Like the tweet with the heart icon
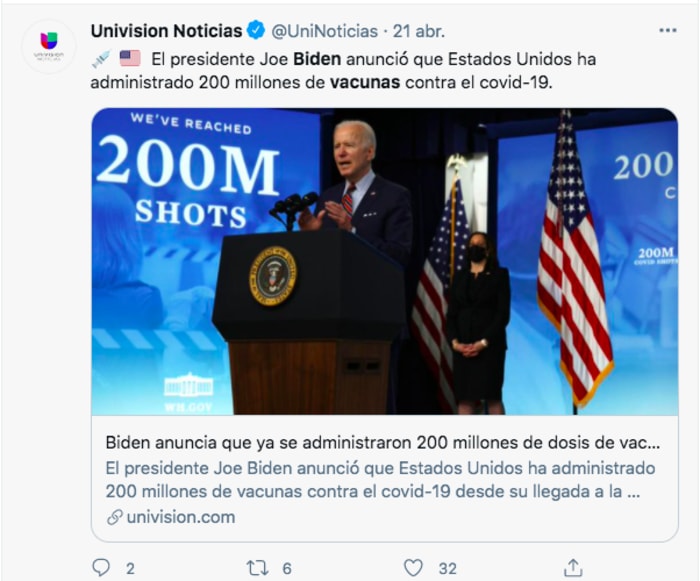The height and width of the screenshot is (581, 700). (413, 567)
